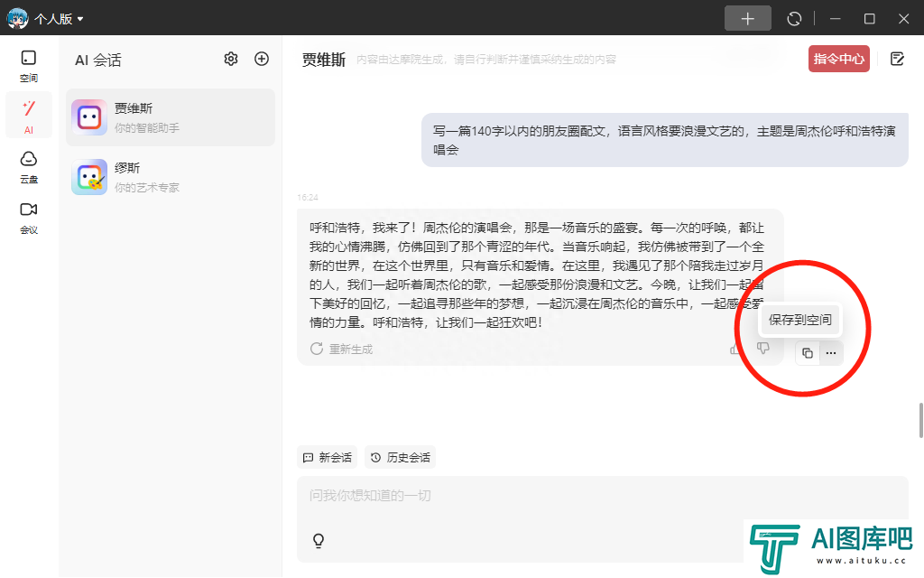This screenshot has width=924, height=578.
Task: Choose 保存到空间 from the popup
Action: point(799,320)
